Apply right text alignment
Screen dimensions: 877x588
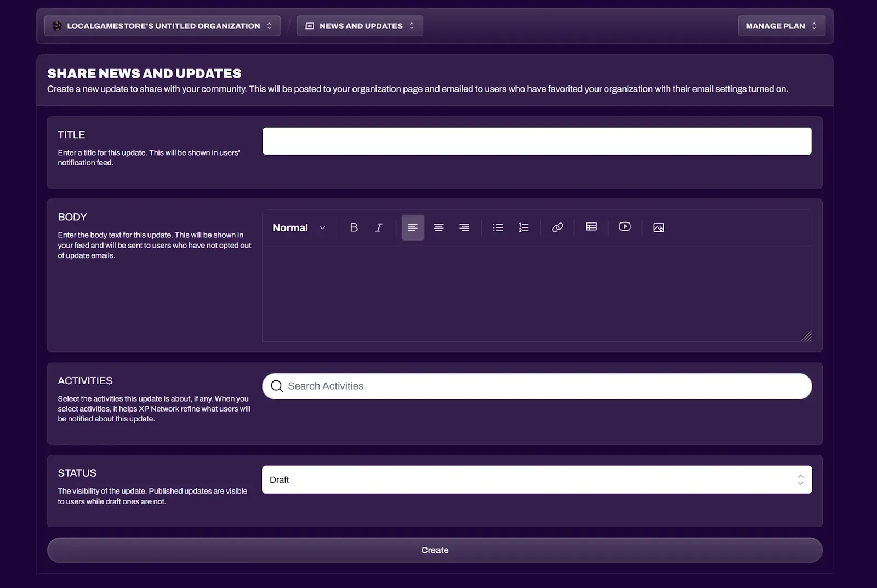click(464, 227)
